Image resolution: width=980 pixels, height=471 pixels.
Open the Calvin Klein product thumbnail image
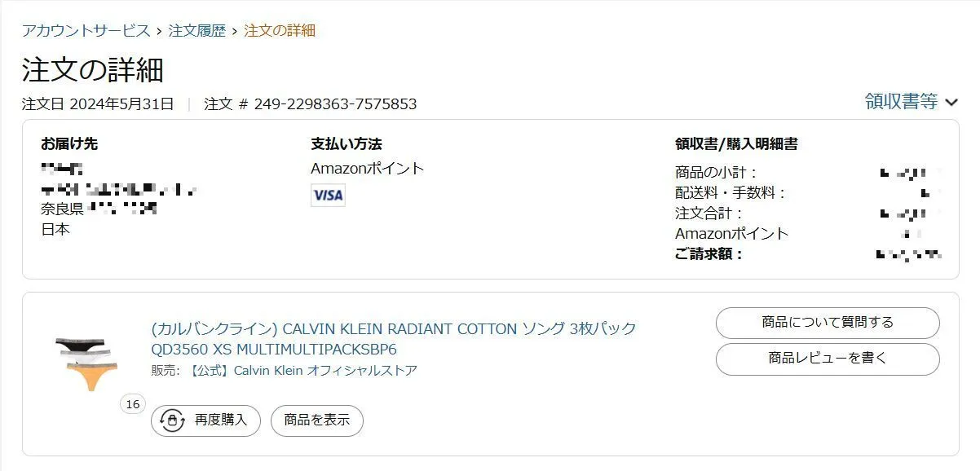(x=86, y=361)
